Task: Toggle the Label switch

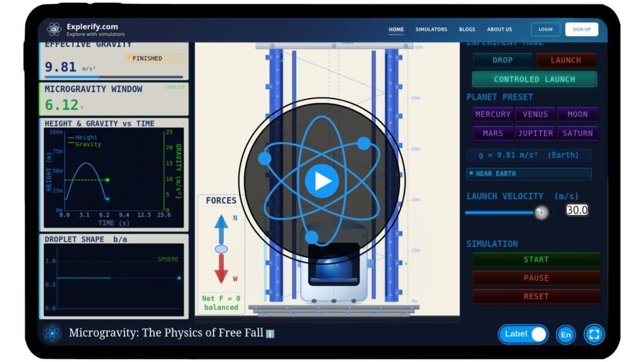Action: [523, 334]
